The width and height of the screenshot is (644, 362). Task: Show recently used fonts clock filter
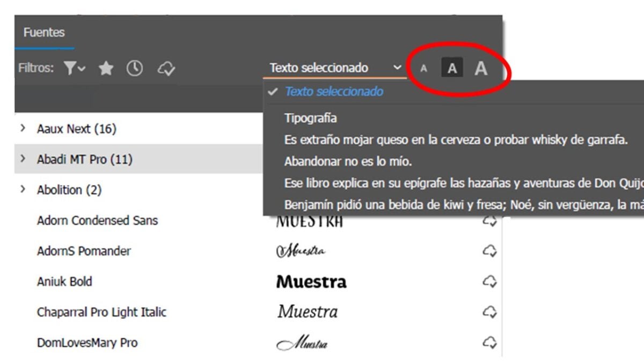tap(135, 68)
